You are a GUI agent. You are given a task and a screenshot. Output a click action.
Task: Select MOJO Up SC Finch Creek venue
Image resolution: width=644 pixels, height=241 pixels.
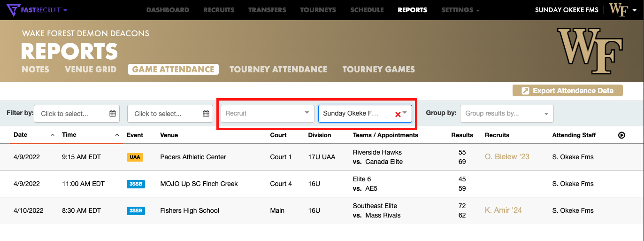tap(199, 184)
